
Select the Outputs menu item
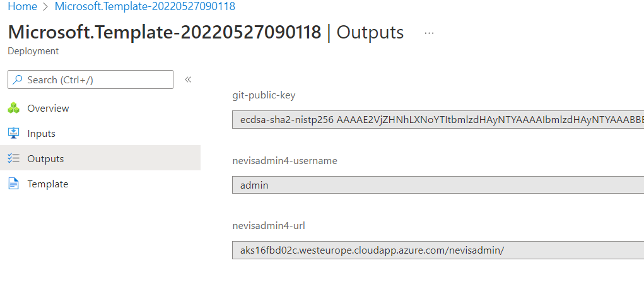pos(45,159)
